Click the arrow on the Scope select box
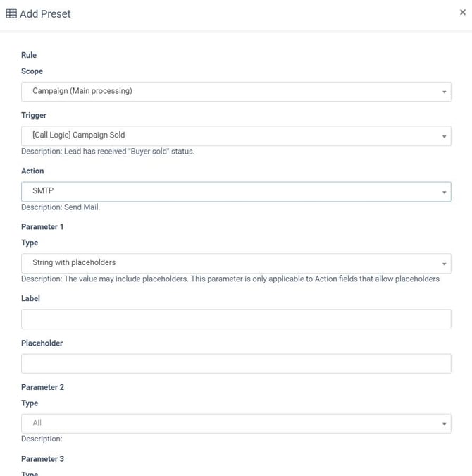 tap(445, 92)
